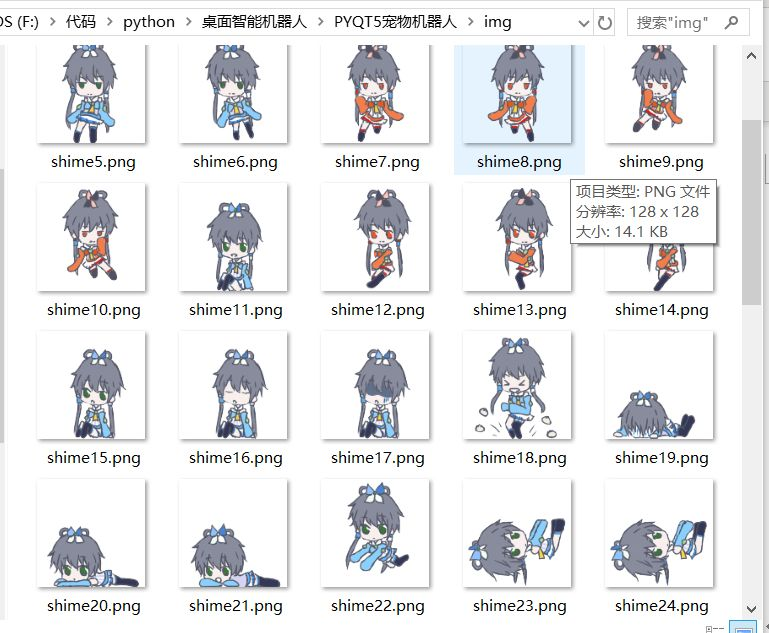This screenshot has height=633, width=769.
Task: Click the shime11.png file name
Action: point(236,310)
